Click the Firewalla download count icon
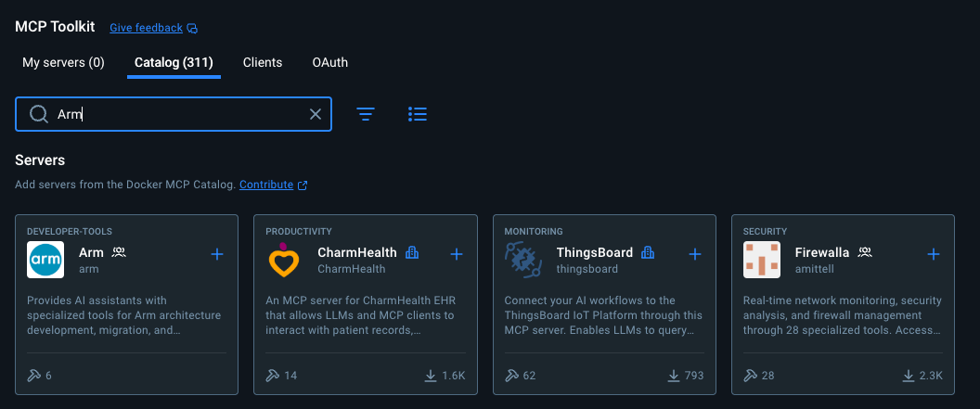Screen dimensions: 980x409 tap(909, 376)
